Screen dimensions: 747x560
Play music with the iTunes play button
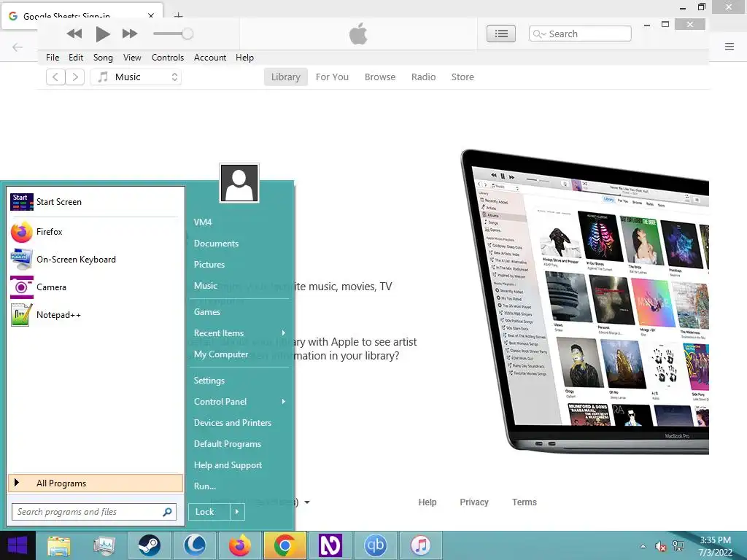tap(102, 34)
